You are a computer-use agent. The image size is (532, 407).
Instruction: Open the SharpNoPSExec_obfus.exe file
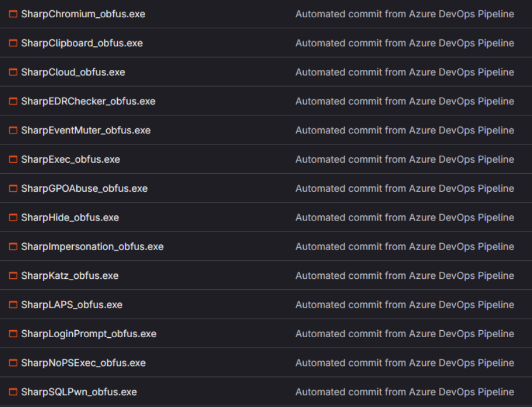pos(73,363)
